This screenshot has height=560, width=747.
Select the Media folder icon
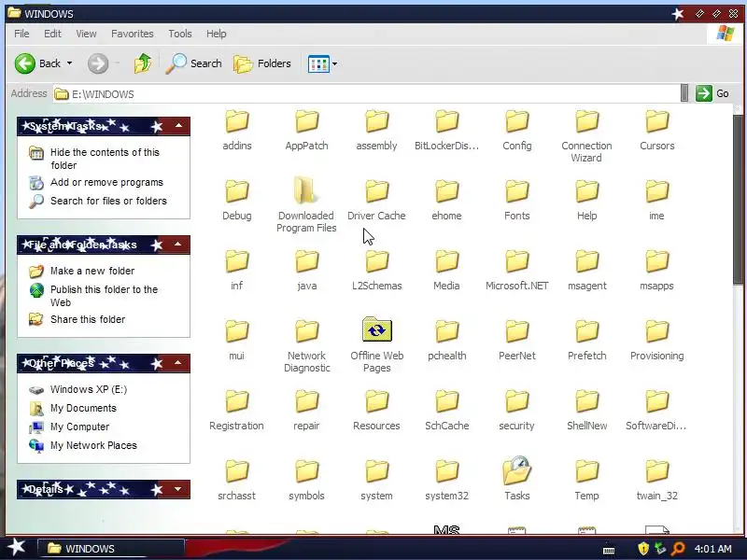coord(446,261)
